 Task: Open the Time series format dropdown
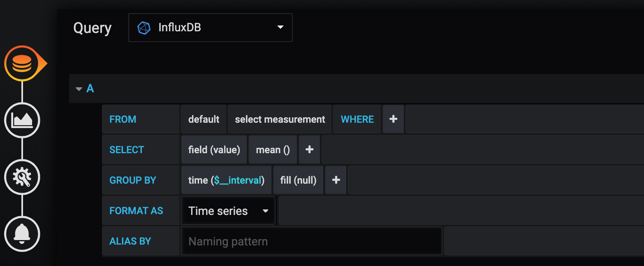[228, 211]
